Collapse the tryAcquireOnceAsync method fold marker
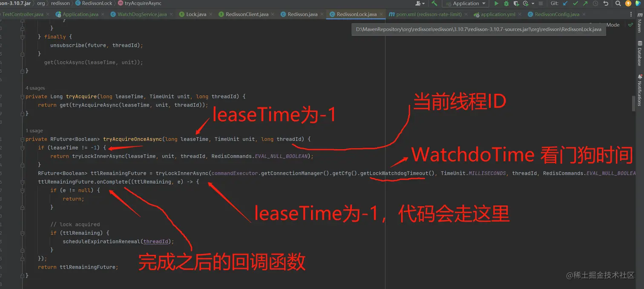Image resolution: width=644 pixels, height=289 pixels. coord(22,139)
